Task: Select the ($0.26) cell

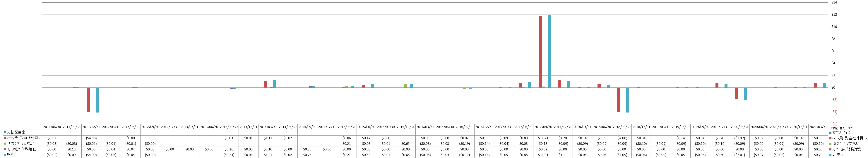Action: tap(229, 149)
